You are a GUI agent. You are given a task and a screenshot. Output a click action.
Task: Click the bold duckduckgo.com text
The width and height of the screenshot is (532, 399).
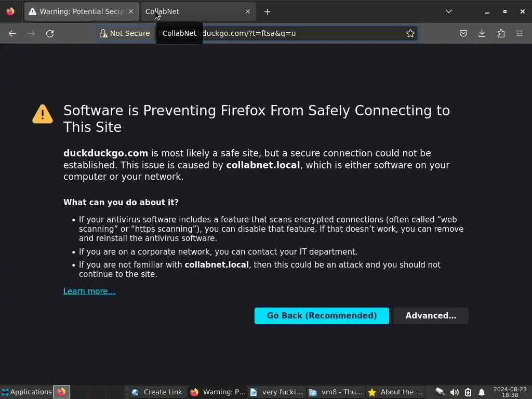pyautogui.click(x=105, y=153)
